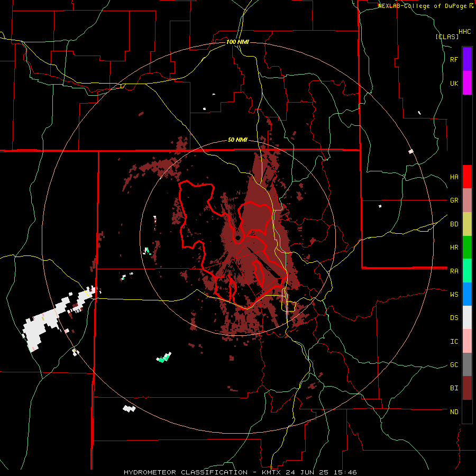Click the UK legend label
This screenshot has width=476, height=476.
(454, 84)
